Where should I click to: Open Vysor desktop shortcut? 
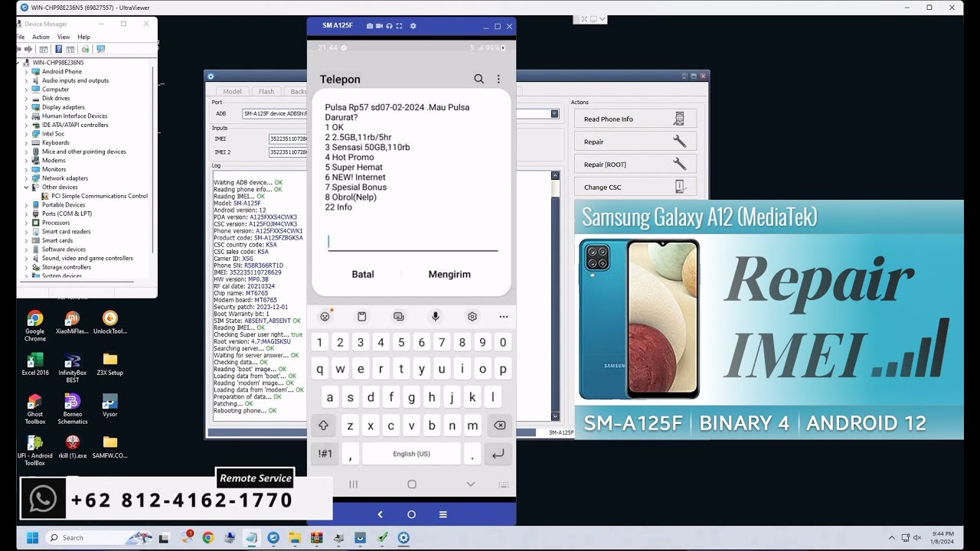point(110,405)
